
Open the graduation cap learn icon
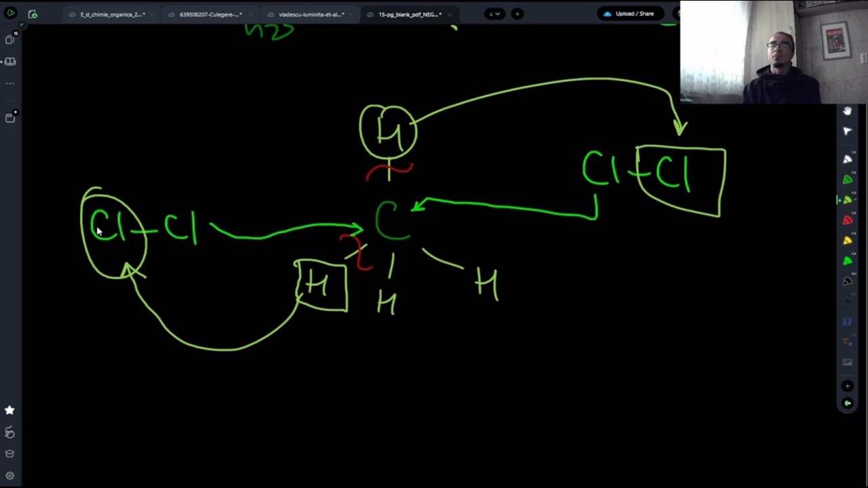point(9,454)
